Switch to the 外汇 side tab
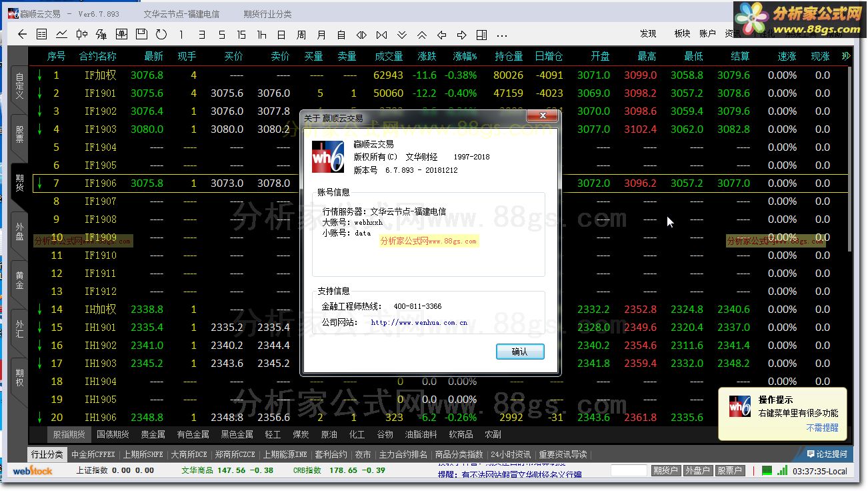The width and height of the screenshot is (868, 491). point(19,329)
